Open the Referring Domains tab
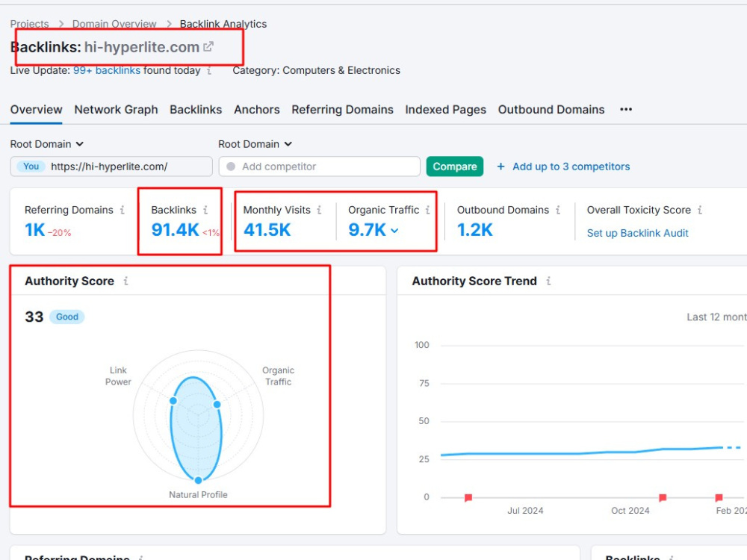Screen dimensions: 747x560 pos(343,110)
